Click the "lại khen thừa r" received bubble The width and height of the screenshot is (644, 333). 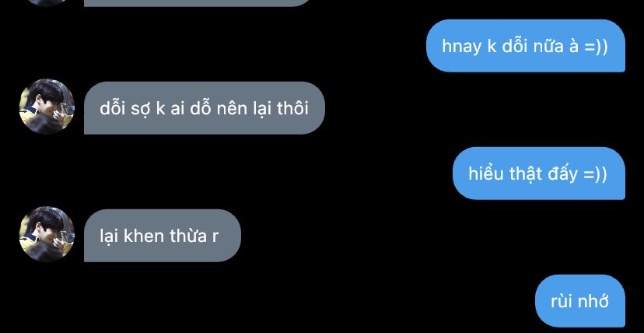163,236
